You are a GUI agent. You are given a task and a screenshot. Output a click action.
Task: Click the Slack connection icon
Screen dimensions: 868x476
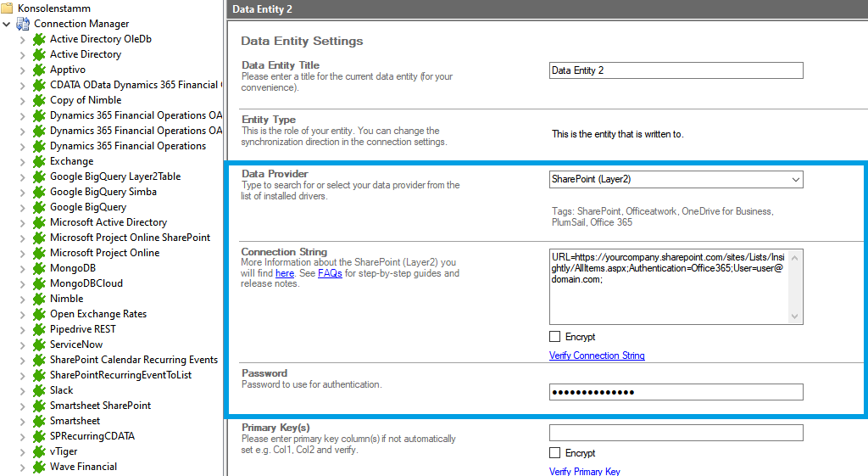tap(39, 390)
